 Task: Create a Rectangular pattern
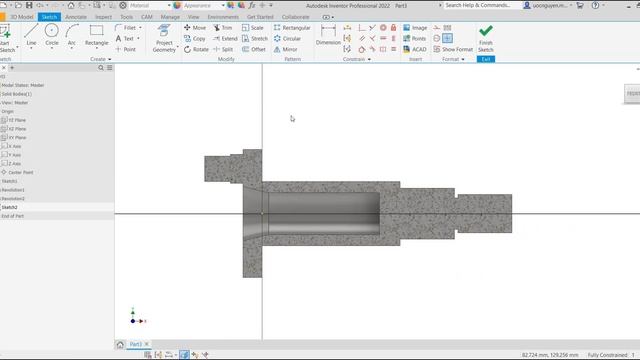click(292, 28)
